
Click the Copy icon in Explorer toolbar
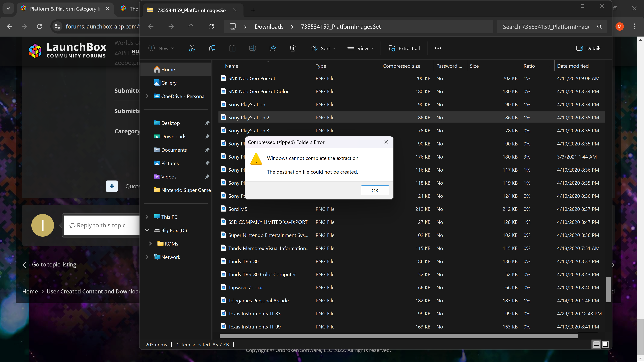pos(212,48)
